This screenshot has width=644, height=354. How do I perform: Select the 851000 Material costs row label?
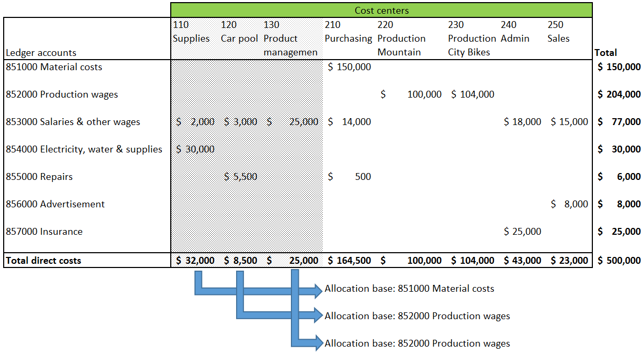pos(54,67)
